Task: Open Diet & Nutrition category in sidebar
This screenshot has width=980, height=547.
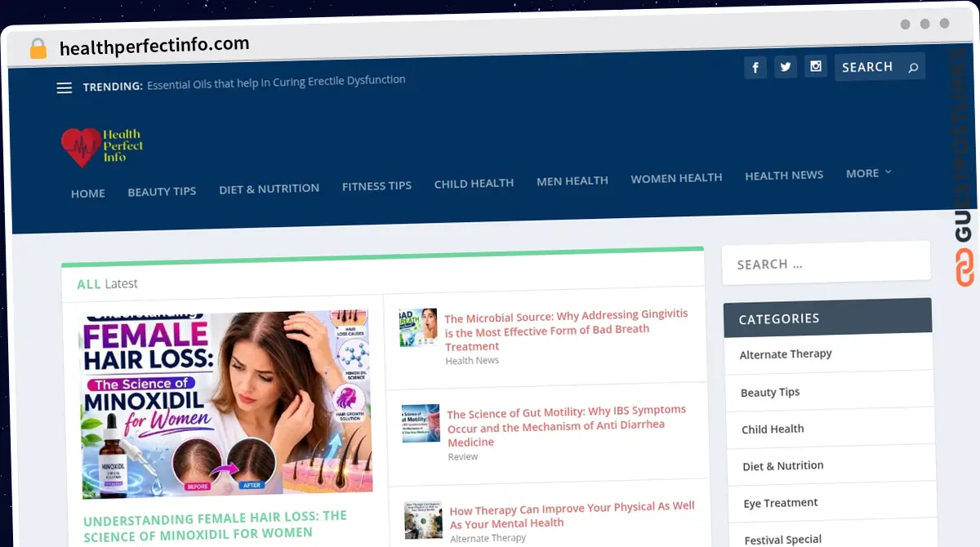Action: pos(783,465)
